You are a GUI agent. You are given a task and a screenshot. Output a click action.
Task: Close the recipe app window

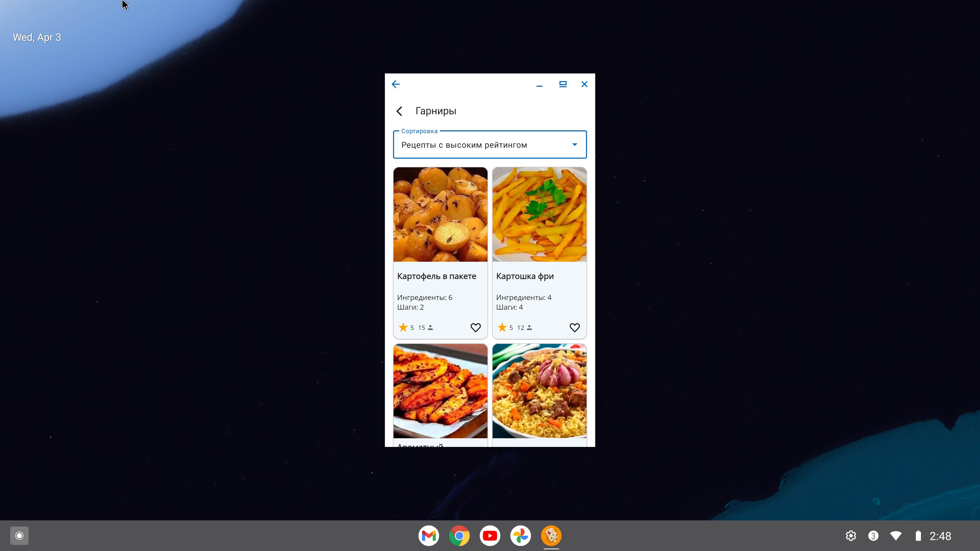click(584, 84)
